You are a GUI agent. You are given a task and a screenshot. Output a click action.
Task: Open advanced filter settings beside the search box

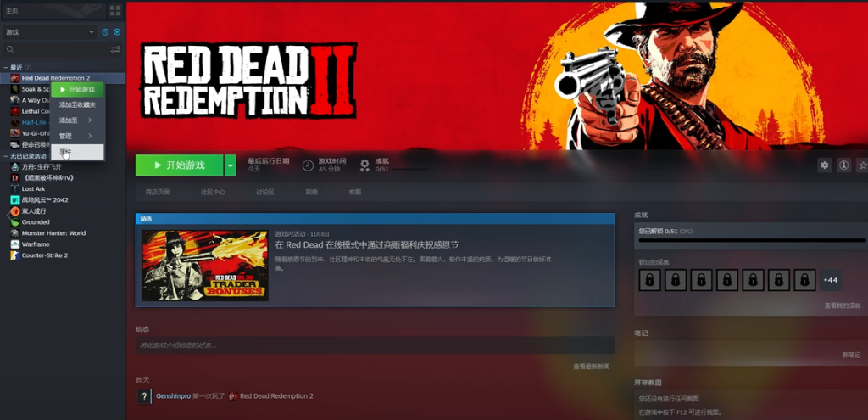(115, 50)
